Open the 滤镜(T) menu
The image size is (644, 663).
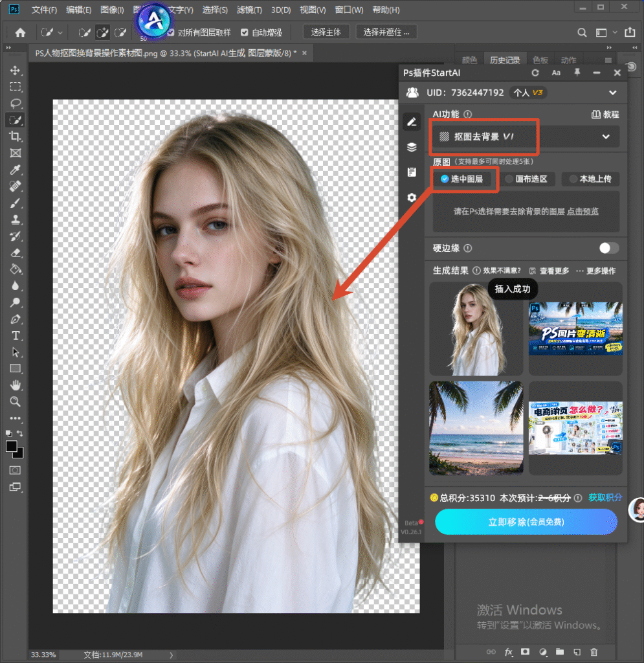pos(249,10)
